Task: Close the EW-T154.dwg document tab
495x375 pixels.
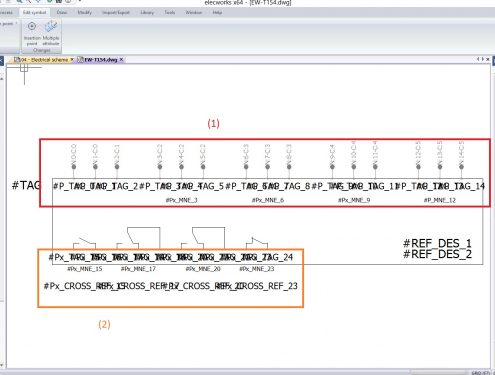Action: click(x=121, y=60)
